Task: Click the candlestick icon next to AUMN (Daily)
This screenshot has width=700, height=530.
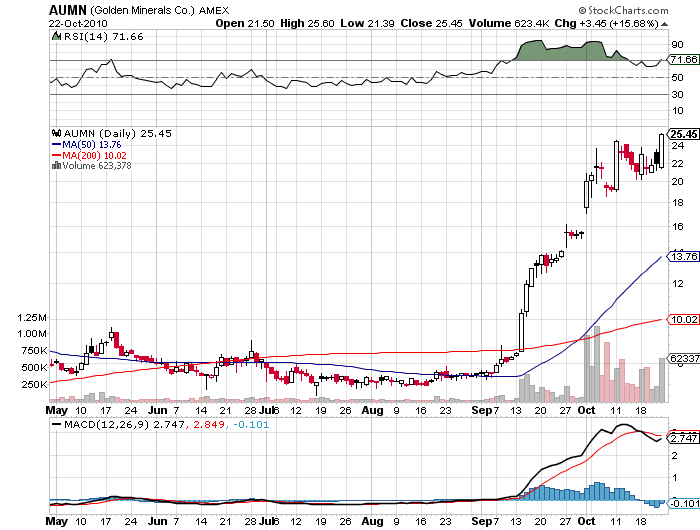Action: tap(56, 133)
